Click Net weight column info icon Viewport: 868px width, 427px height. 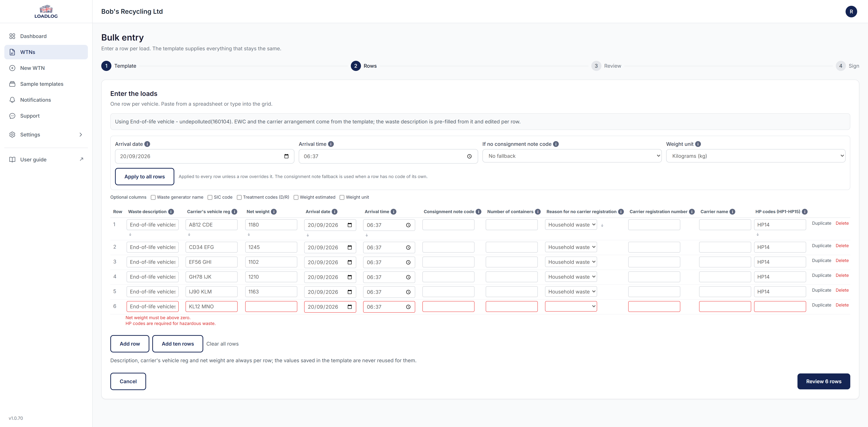(274, 212)
